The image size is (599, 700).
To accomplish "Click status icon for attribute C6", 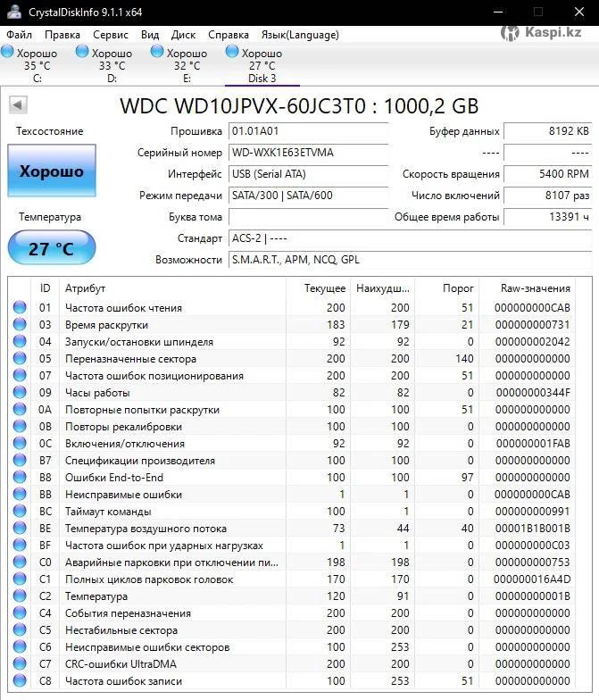I will [x=20, y=646].
